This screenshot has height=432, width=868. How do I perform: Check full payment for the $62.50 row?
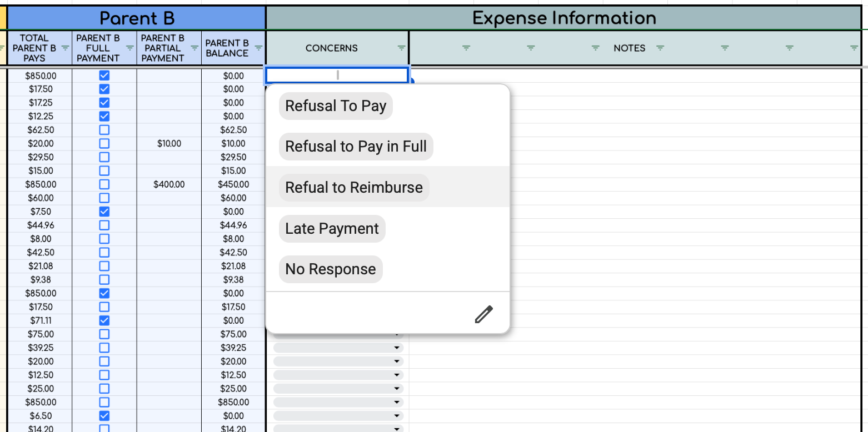tap(104, 130)
